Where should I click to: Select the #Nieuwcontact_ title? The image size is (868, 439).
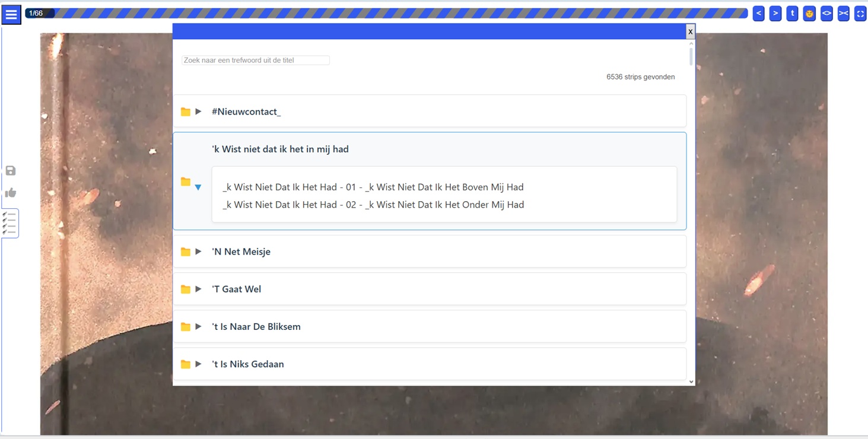pos(246,112)
